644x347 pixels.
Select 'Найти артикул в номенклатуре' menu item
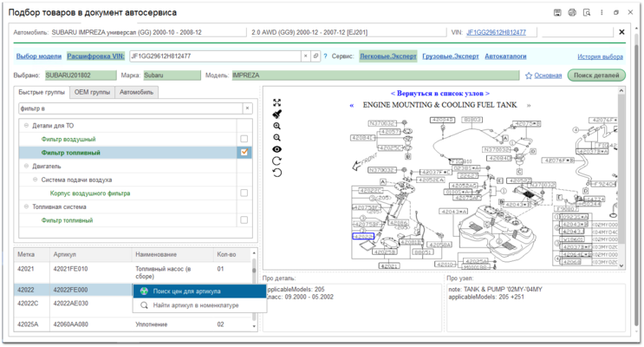199,305
